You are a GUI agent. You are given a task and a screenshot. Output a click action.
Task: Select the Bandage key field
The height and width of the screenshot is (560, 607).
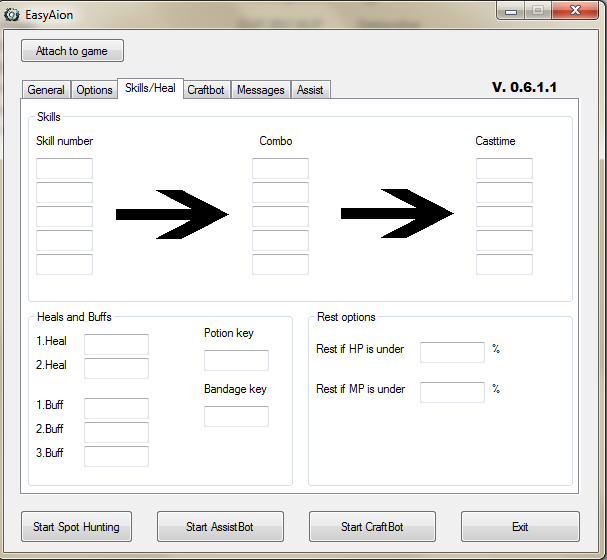tap(236, 417)
